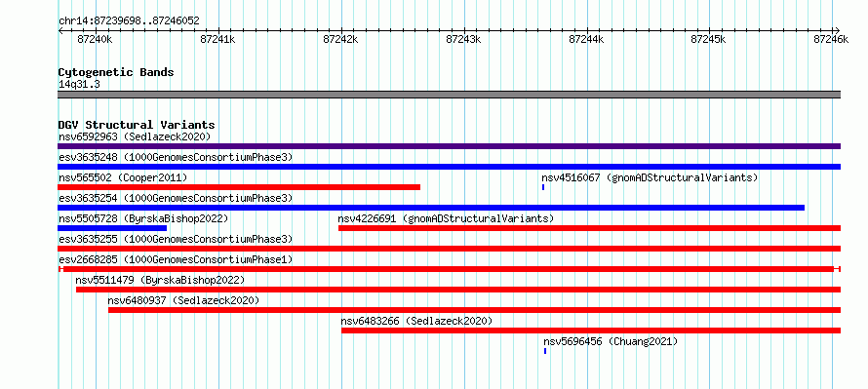The height and width of the screenshot is (389, 868).
Task: Click the tiny blue nsv5696456 variant marker
Action: (545, 351)
